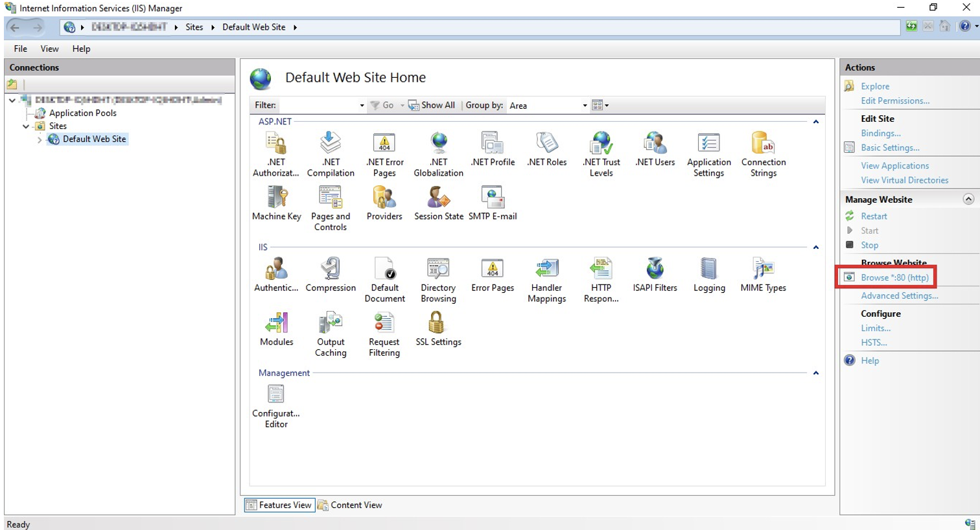Select the SMTP E-mail icon

493,203
